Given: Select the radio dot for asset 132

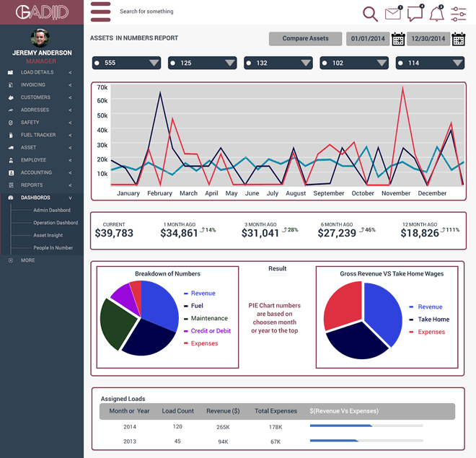Looking at the screenshot, I should pyautogui.click(x=248, y=63).
